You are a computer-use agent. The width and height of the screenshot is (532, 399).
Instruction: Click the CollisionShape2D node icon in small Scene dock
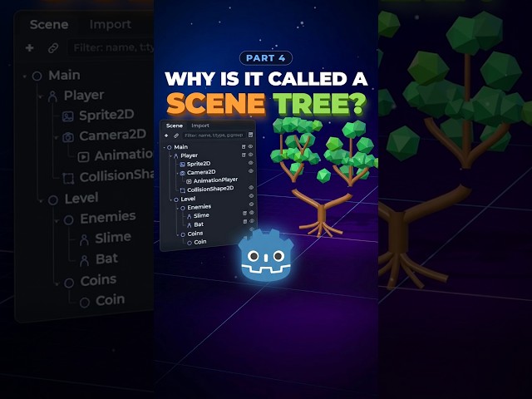pyautogui.click(x=183, y=190)
